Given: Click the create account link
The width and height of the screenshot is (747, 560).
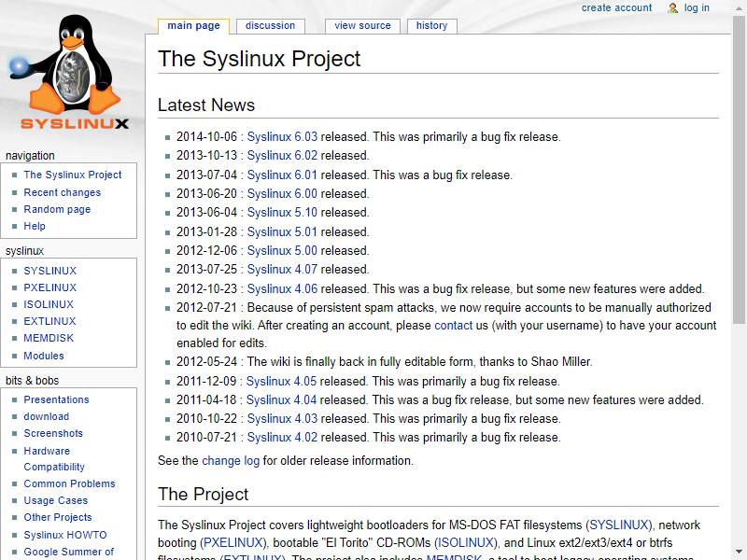Looking at the screenshot, I should pos(616,7).
